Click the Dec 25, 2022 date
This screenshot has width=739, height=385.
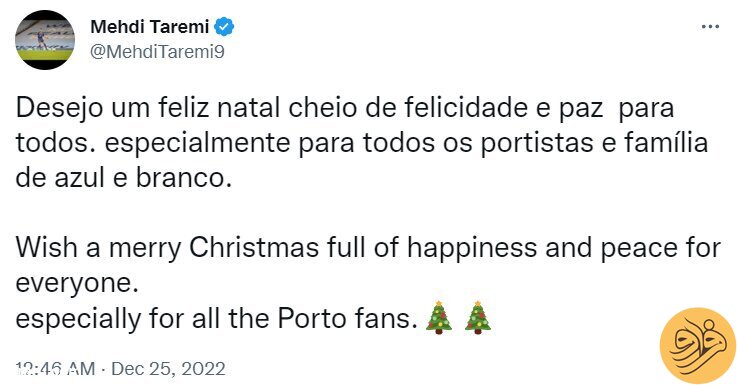(x=168, y=369)
